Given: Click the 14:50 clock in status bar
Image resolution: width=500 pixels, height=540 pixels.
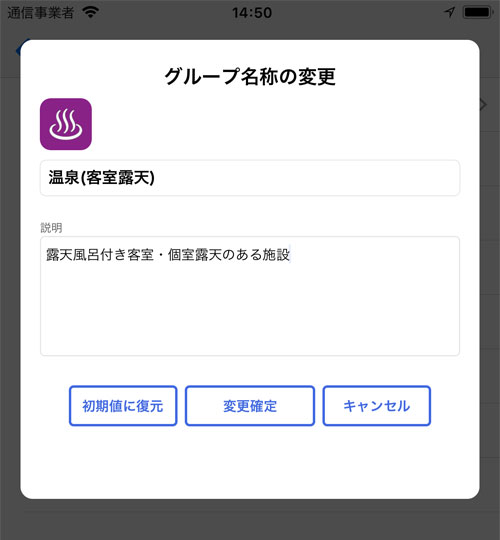Looking at the screenshot, I should pos(252,13).
